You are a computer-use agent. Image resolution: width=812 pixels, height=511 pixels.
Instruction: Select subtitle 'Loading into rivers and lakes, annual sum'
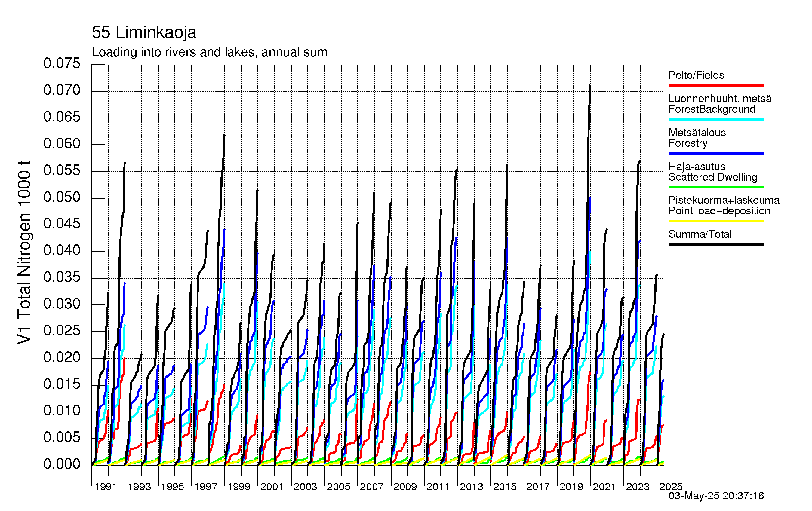click(209, 52)
